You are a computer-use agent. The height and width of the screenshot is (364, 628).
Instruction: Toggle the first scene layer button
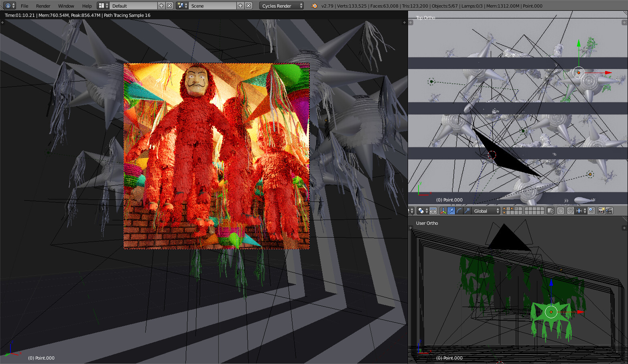tap(504, 209)
